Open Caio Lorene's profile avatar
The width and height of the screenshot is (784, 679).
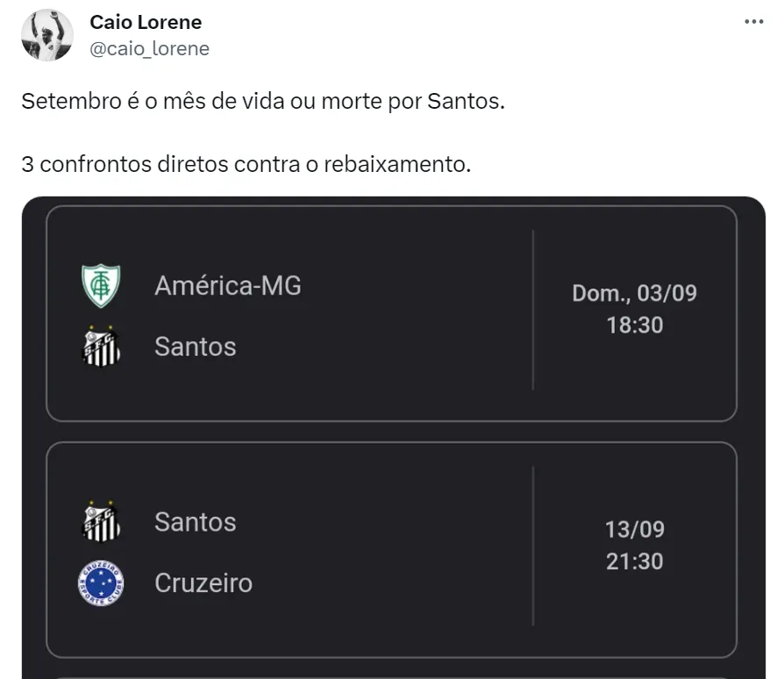click(x=47, y=35)
